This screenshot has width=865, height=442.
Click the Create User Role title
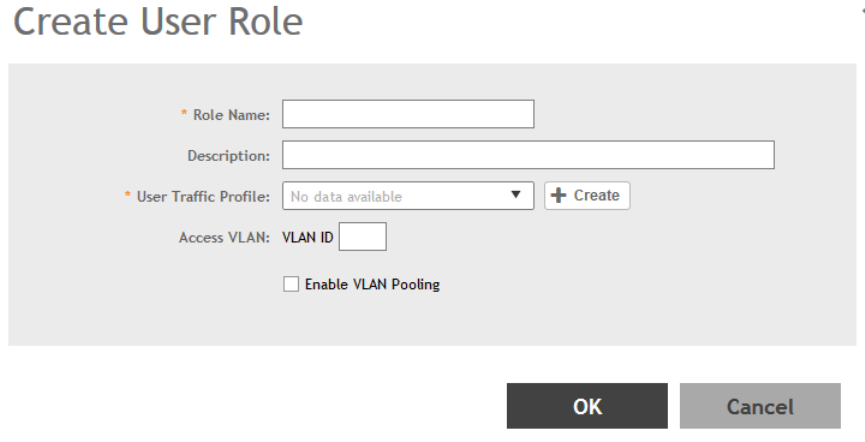pyautogui.click(x=156, y=22)
